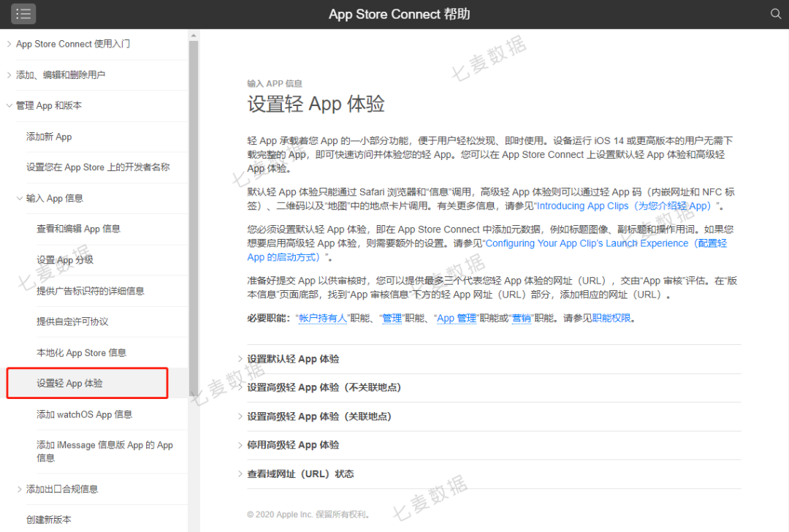Open 本地化 App Store 信息 page
The width and height of the screenshot is (789, 532).
(81, 353)
